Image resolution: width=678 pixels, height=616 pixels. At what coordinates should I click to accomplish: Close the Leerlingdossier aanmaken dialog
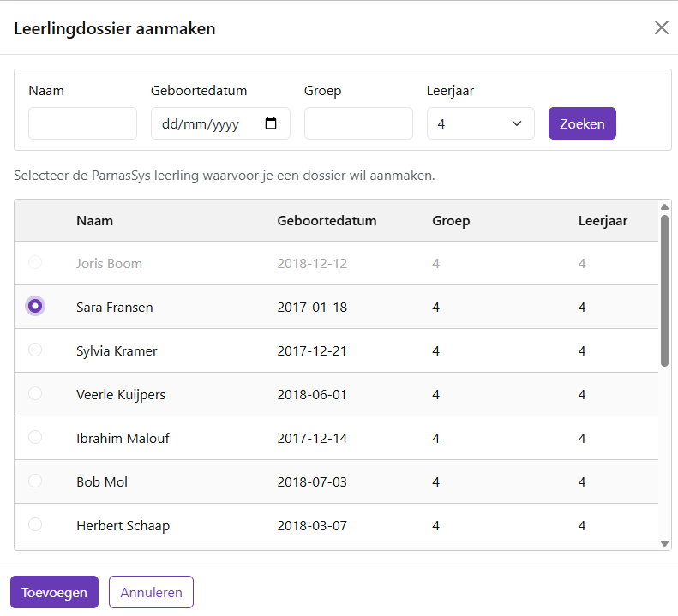pyautogui.click(x=661, y=27)
